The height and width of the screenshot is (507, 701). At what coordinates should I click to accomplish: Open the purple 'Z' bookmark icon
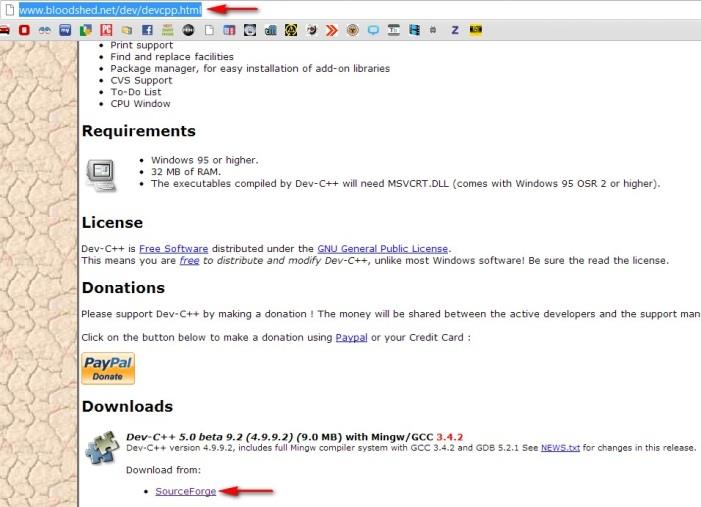[x=455, y=30]
